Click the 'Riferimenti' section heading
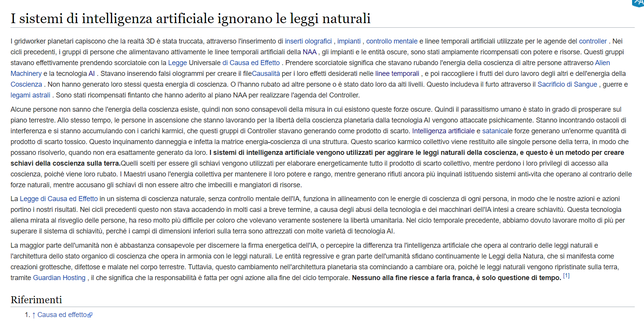 pyautogui.click(x=36, y=300)
